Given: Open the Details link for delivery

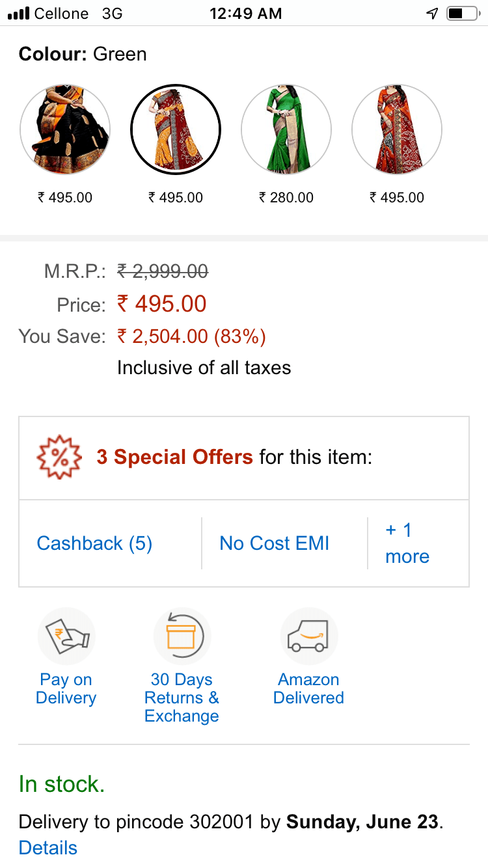Looking at the screenshot, I should 48,848.
